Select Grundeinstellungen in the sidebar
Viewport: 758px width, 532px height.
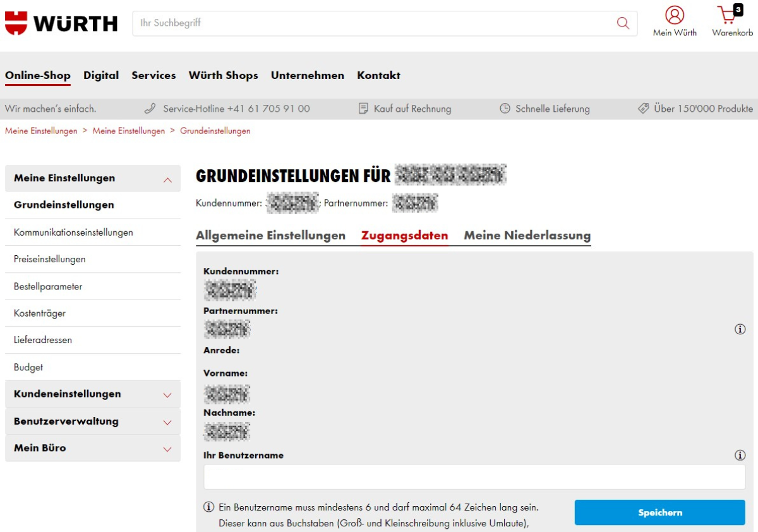[x=93, y=205]
